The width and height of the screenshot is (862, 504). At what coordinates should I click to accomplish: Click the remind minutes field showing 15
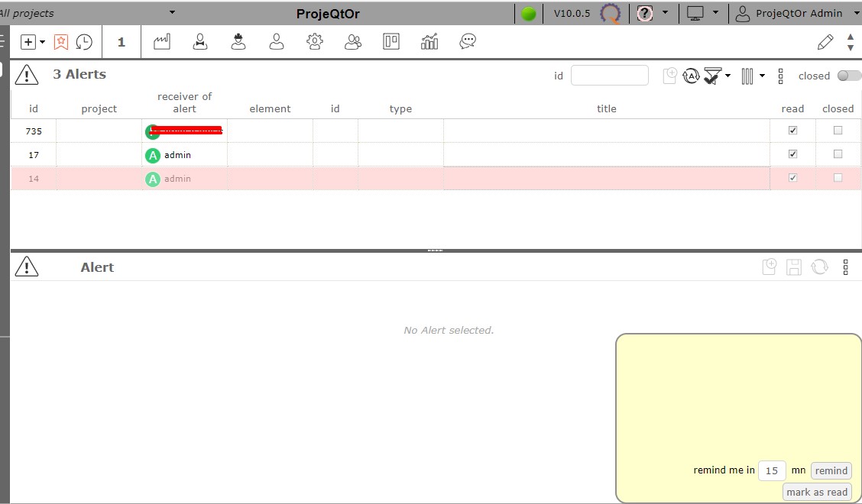click(x=772, y=470)
